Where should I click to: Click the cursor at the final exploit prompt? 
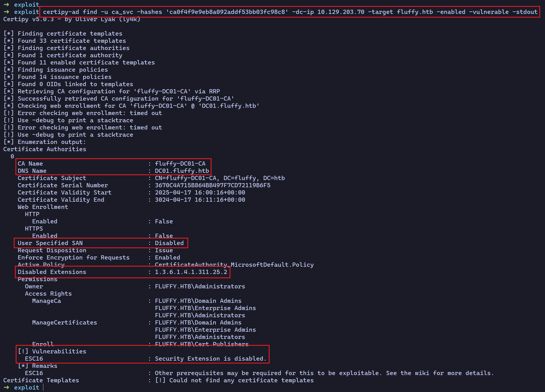pos(43,387)
